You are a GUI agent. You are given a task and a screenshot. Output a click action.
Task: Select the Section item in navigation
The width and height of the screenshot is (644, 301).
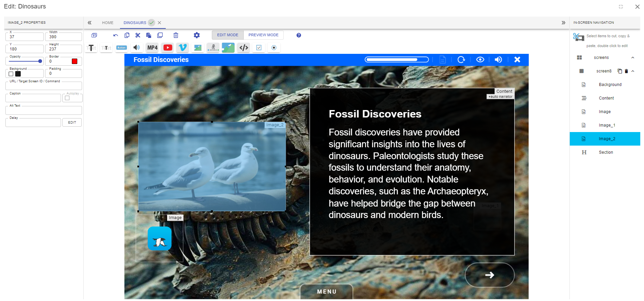[605, 152]
